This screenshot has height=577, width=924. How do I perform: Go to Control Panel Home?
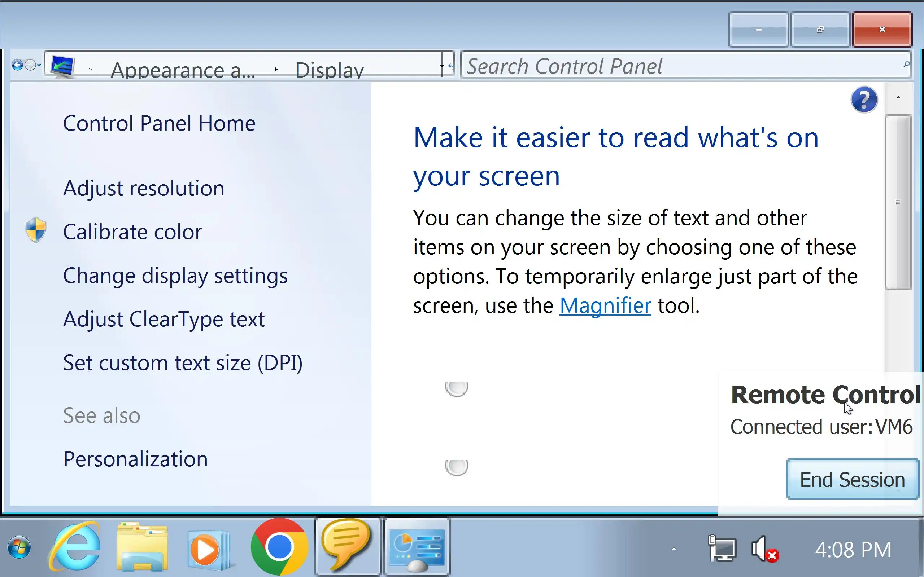pyautogui.click(x=159, y=123)
